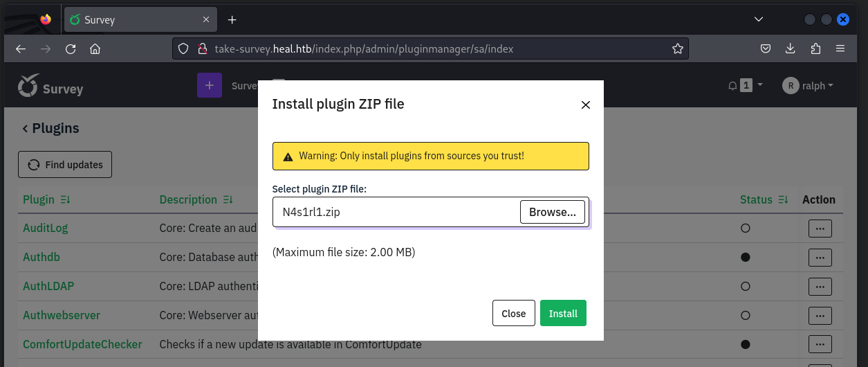Go to the browser home page
The height and width of the screenshot is (367, 868).
[x=95, y=49]
